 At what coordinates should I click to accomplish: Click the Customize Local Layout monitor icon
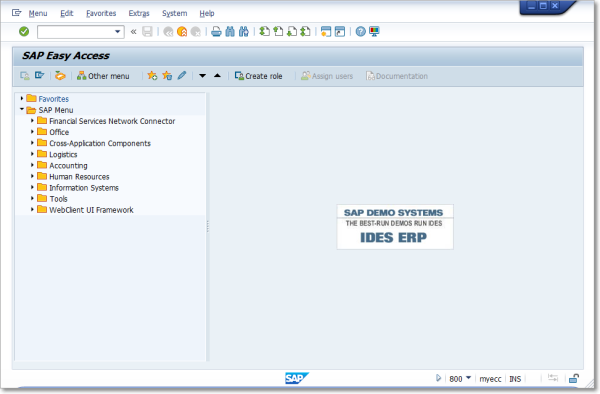tap(374, 31)
